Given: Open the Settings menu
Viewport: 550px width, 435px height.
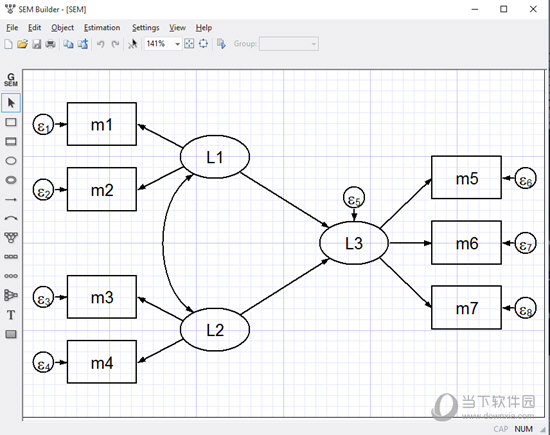Looking at the screenshot, I should click(146, 28).
